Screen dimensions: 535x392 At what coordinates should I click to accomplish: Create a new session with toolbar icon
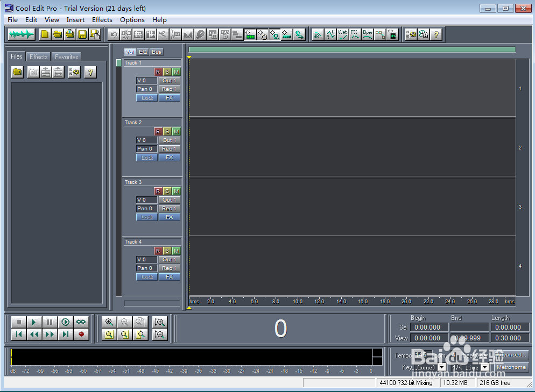click(45, 34)
